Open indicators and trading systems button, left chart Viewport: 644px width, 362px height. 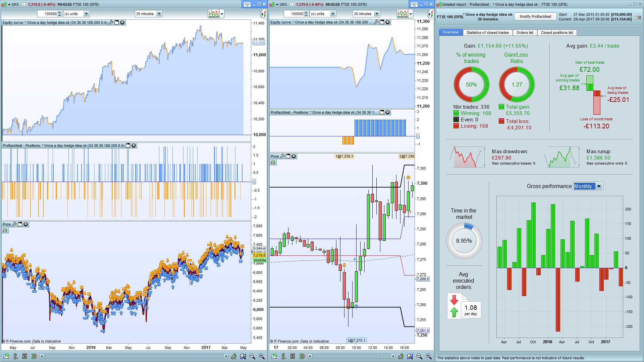pyautogui.click(x=214, y=14)
